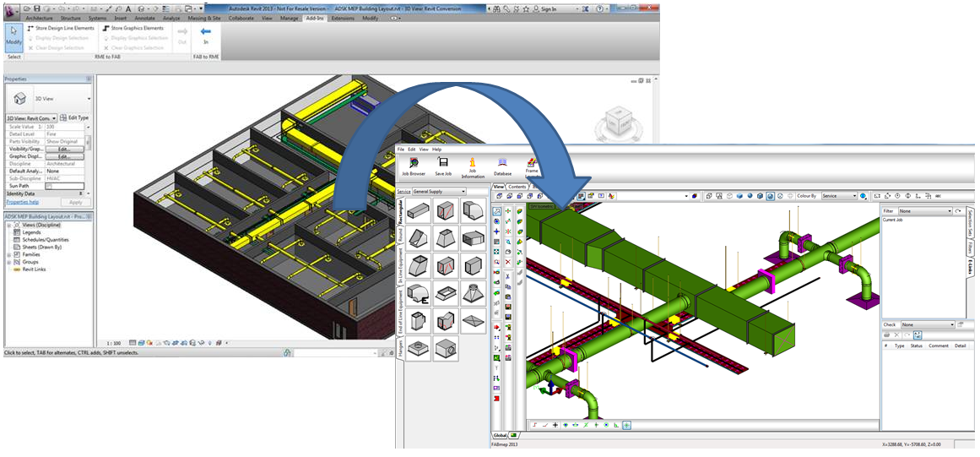Open Job Browser in FABmep toolbar
The image size is (980, 457).
[x=414, y=167]
